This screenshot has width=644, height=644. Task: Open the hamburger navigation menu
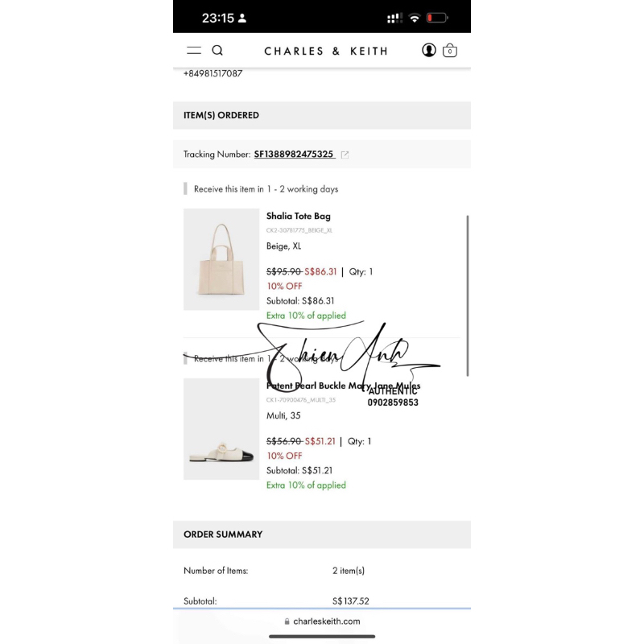(x=193, y=49)
